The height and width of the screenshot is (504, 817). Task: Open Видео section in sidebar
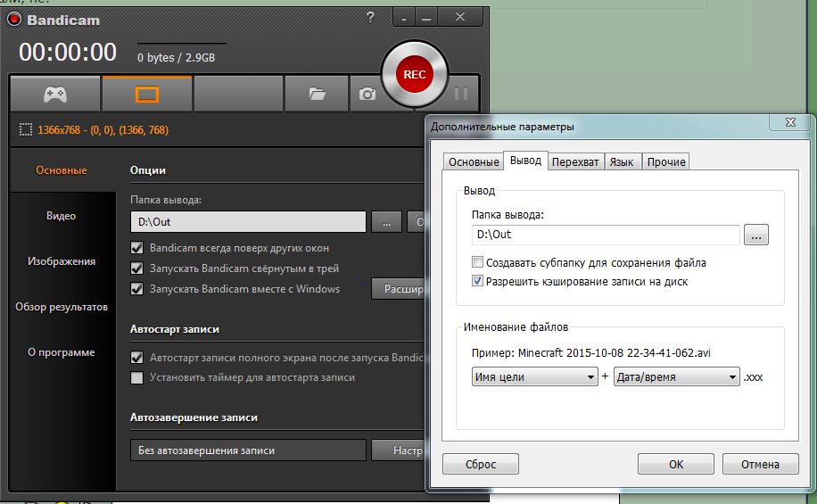(62, 216)
